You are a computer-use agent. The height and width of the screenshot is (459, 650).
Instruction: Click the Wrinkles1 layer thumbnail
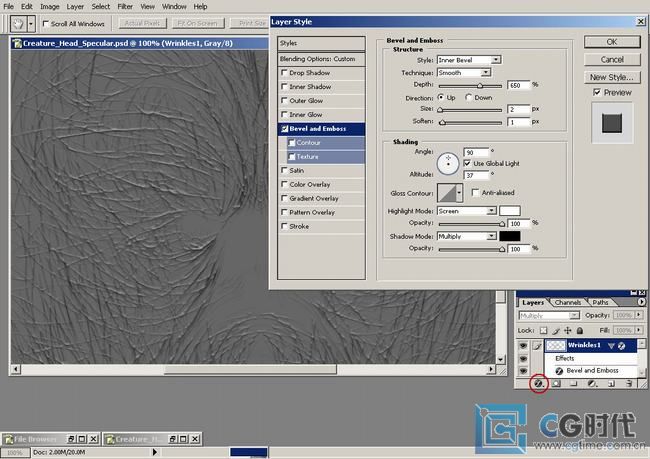556,345
